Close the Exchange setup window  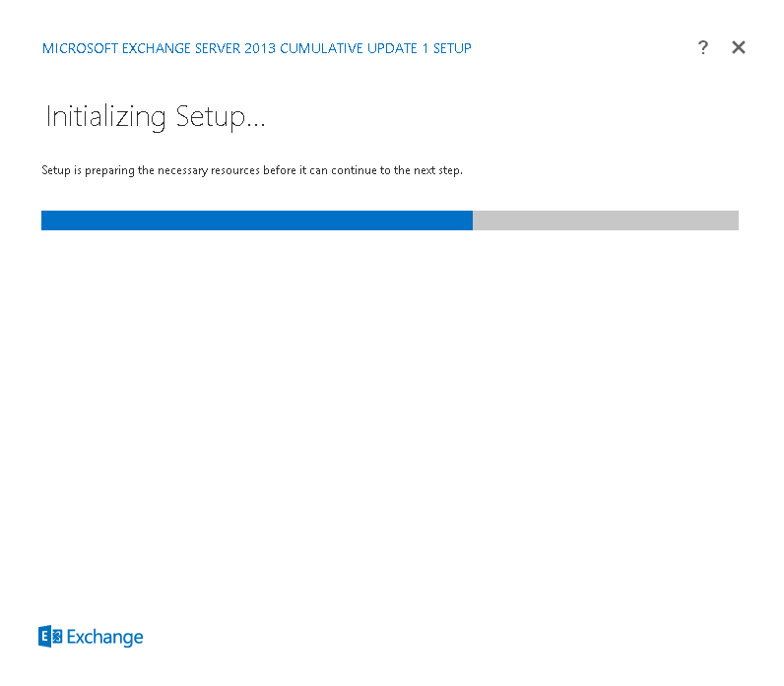tap(738, 48)
